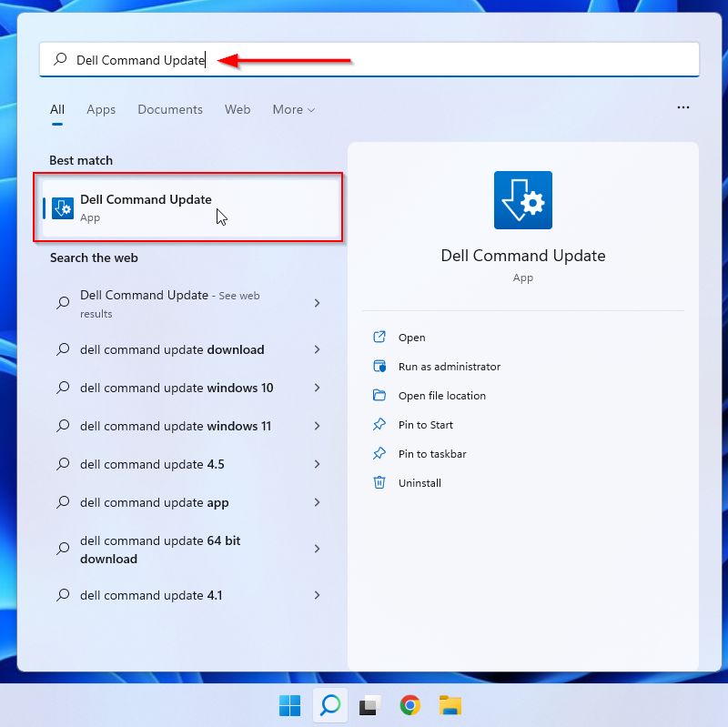Viewport: 728px width, 727px height.
Task: Click the search magnifier icon in the search box
Action: coord(60,59)
